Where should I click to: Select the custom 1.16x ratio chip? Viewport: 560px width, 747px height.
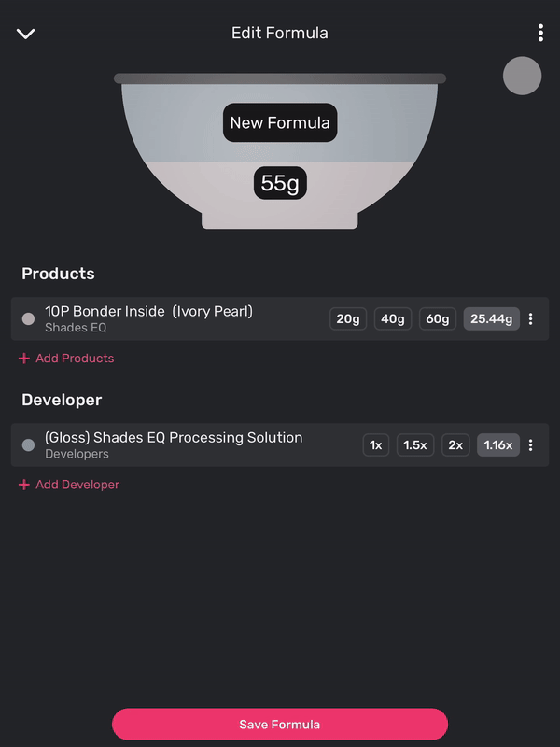(x=498, y=445)
